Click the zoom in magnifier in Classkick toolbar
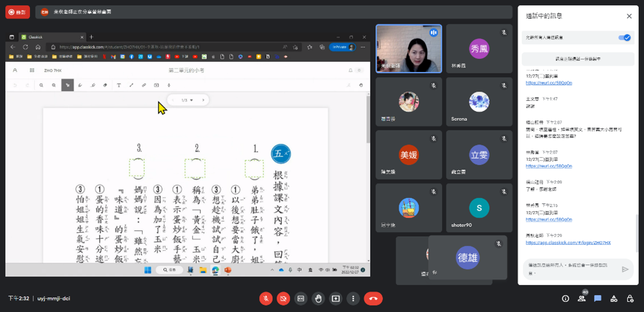644x312 pixels. tap(54, 85)
